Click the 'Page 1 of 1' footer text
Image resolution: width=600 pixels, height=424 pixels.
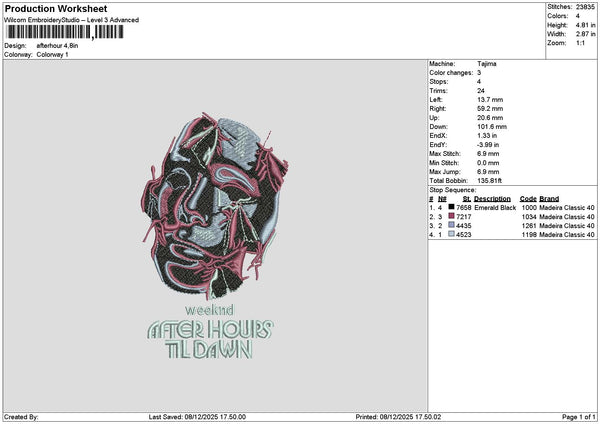[x=579, y=417]
